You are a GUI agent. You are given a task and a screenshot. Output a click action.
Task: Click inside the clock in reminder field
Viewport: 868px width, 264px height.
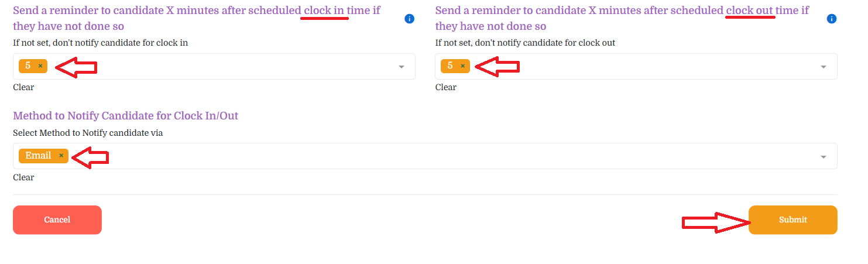[x=214, y=67]
